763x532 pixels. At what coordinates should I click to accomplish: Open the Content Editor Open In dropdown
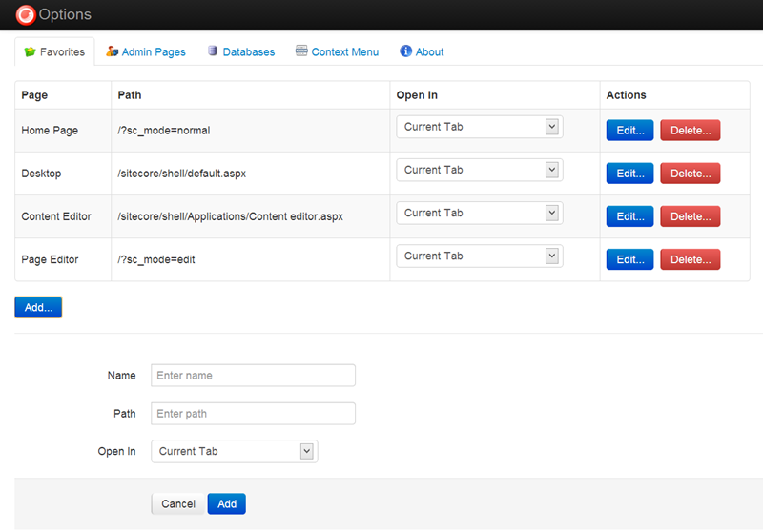[x=480, y=213]
